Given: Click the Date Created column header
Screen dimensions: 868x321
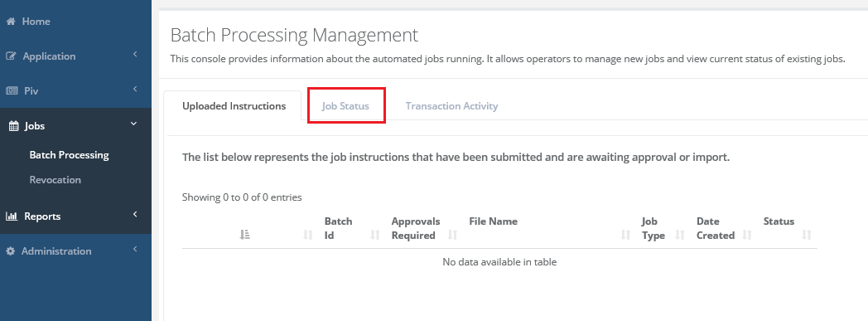Looking at the screenshot, I should tap(716, 228).
